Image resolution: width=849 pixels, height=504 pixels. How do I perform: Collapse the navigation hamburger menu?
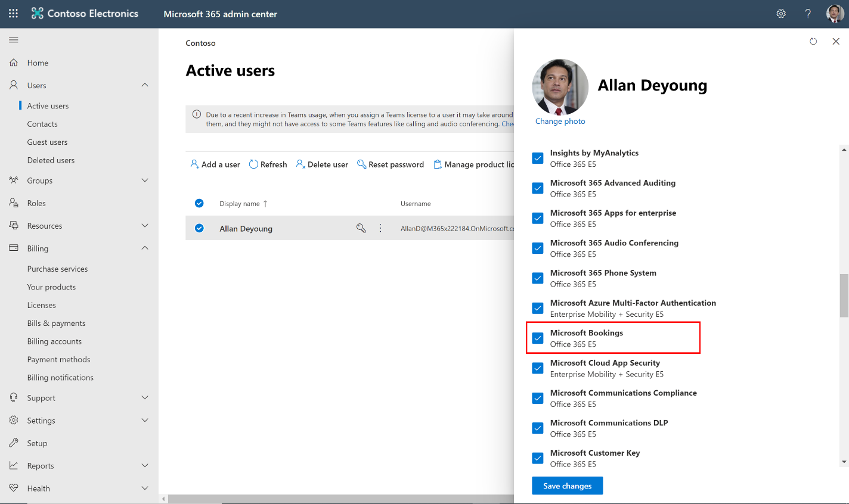click(x=14, y=40)
